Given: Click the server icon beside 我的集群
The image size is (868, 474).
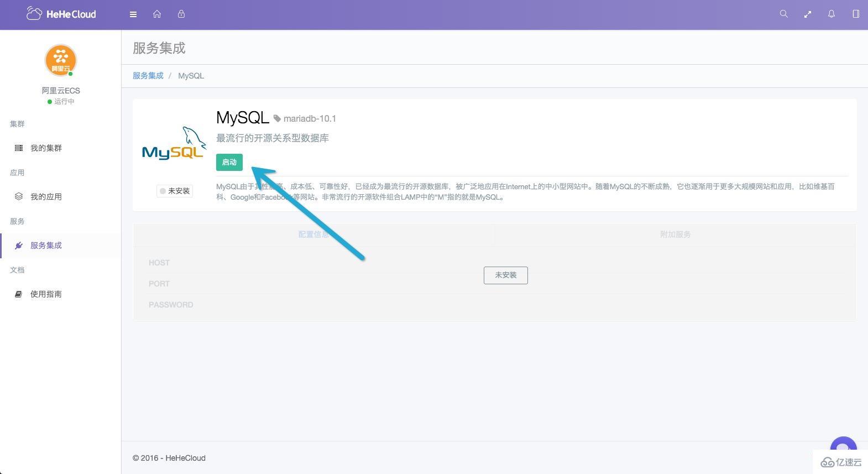Looking at the screenshot, I should click(x=19, y=148).
